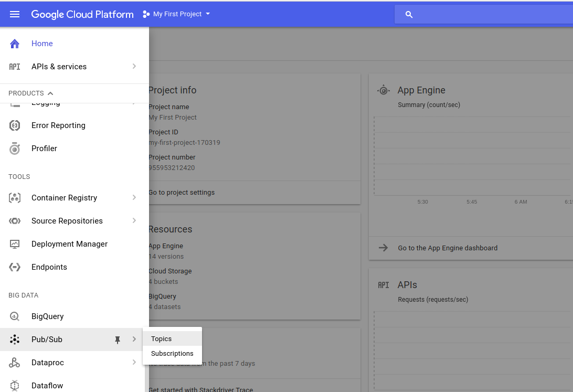
Task: Expand the Dataproc submenu chevron
Action: (x=134, y=363)
